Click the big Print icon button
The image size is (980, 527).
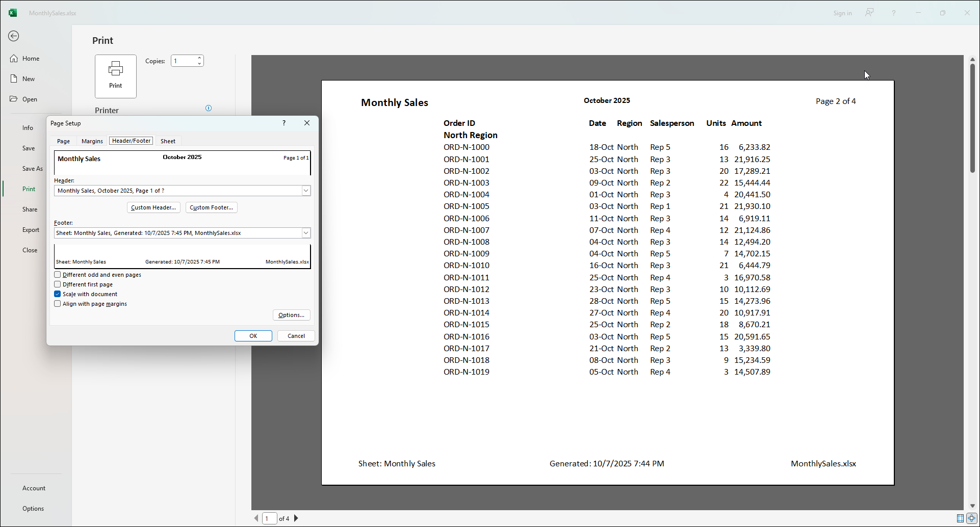[x=115, y=76]
